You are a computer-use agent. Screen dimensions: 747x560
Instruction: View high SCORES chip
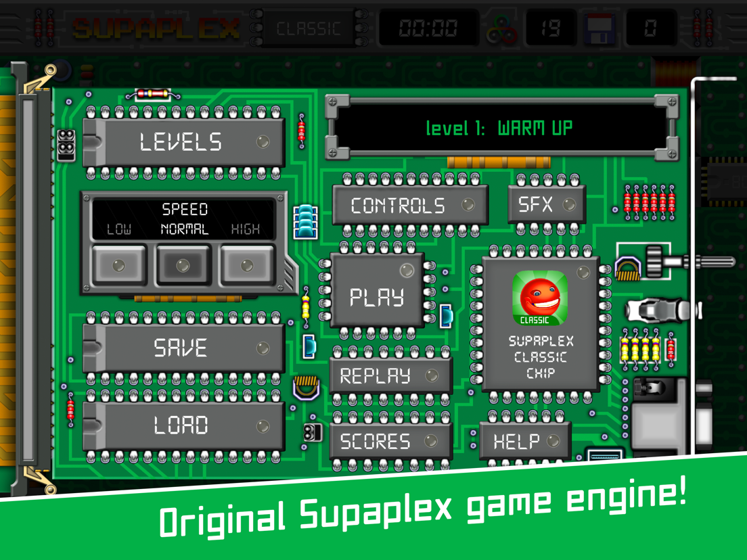(390, 442)
